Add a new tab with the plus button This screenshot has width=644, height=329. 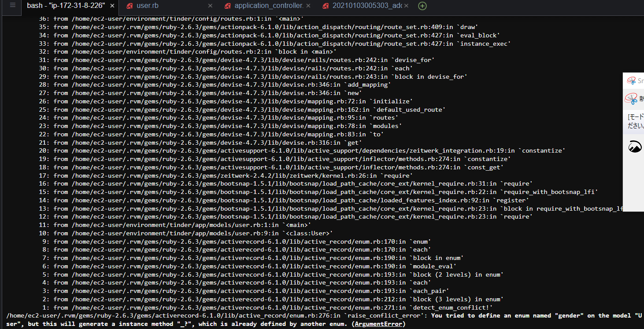click(x=422, y=6)
